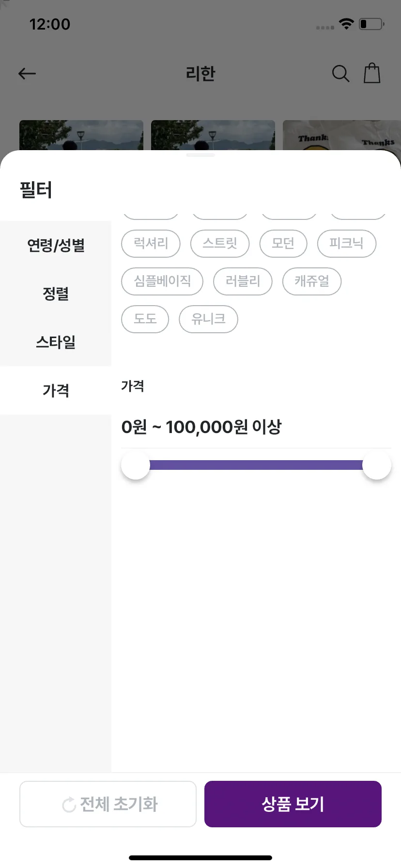Tap the back arrow icon
The image size is (401, 868).
point(27,74)
